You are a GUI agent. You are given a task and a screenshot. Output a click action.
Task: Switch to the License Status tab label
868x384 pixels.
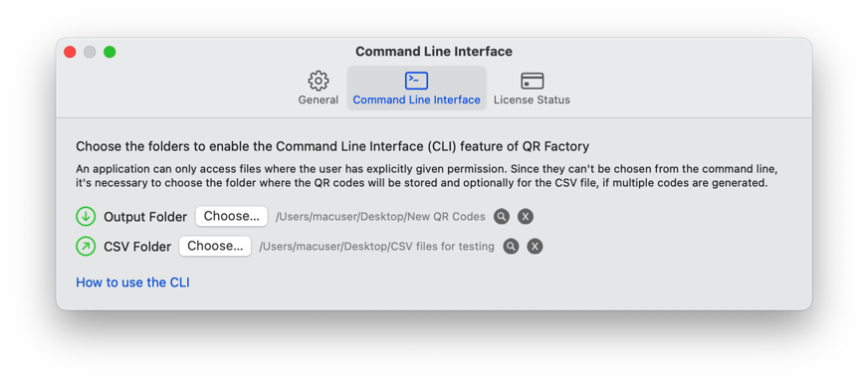click(532, 100)
